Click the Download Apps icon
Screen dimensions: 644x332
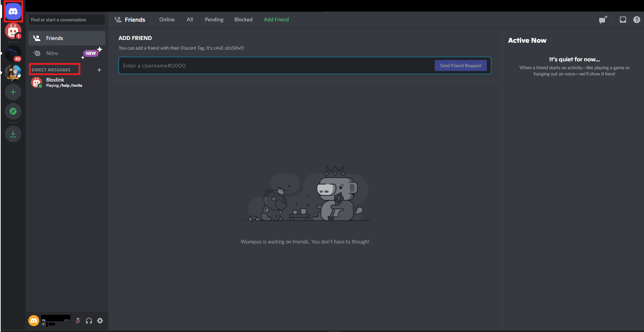click(13, 134)
